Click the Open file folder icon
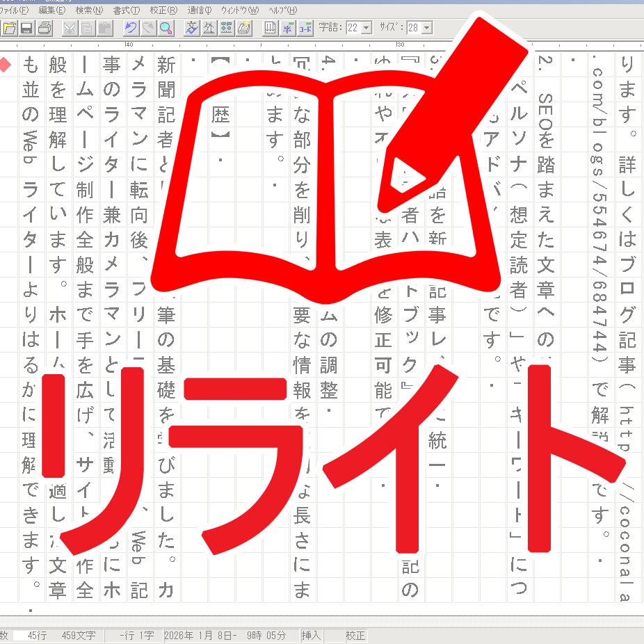The width and height of the screenshot is (644, 644). pyautogui.click(x=10, y=28)
